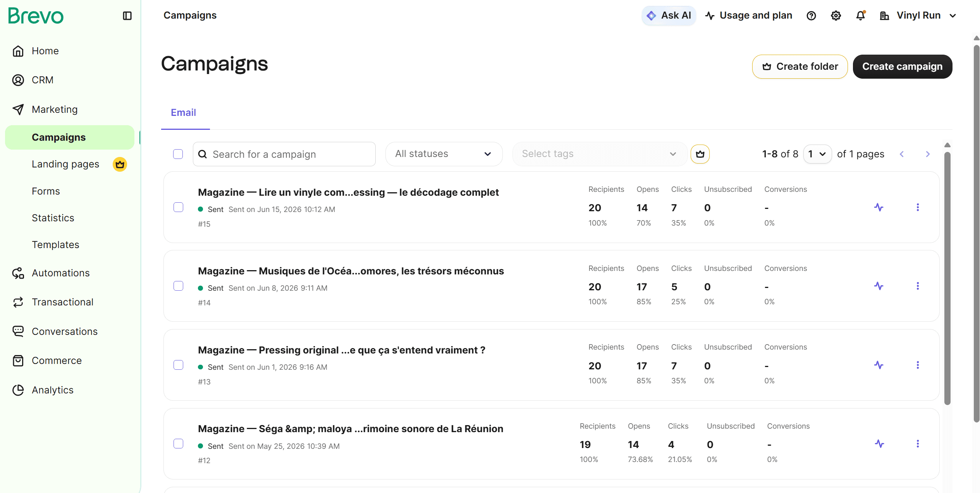Screen dimensions: 980x493
Task: Open the help question mark icon
Action: pos(811,16)
